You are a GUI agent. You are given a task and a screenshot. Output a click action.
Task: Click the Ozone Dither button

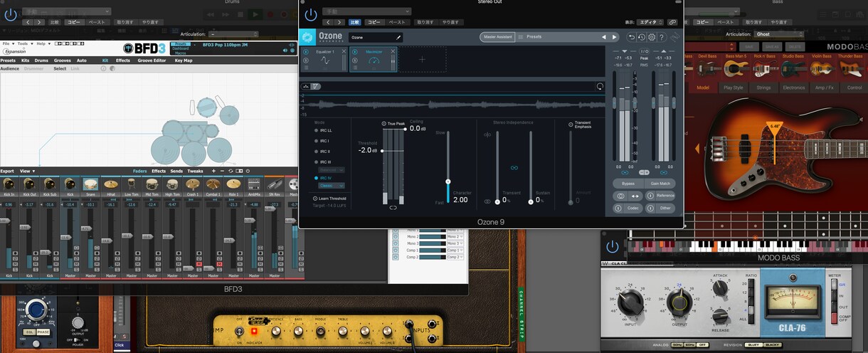tap(660, 209)
